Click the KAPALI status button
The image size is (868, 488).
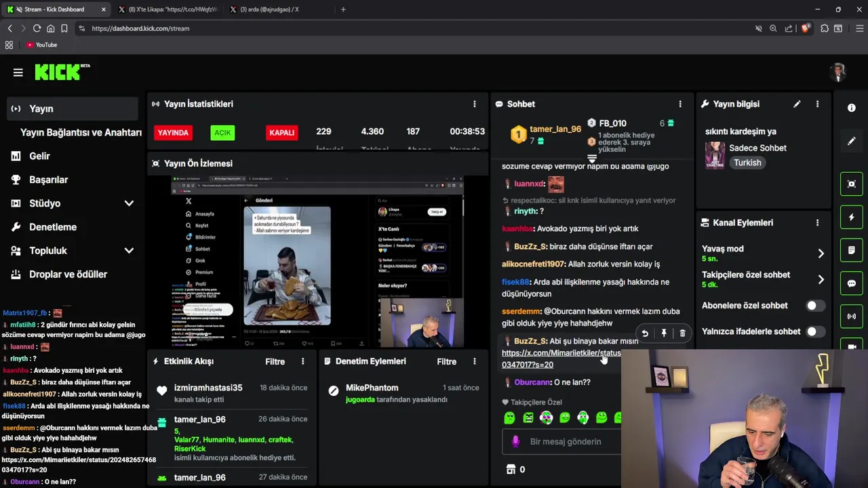tap(282, 132)
